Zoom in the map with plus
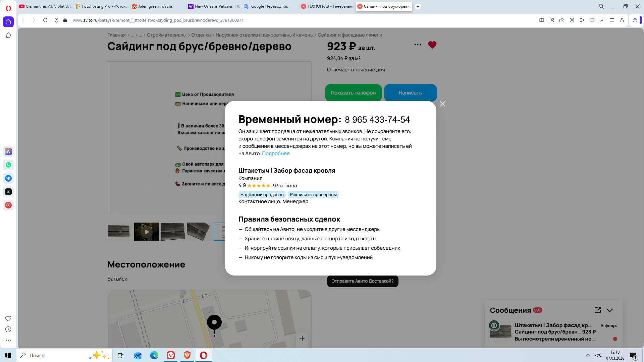 (x=302, y=338)
